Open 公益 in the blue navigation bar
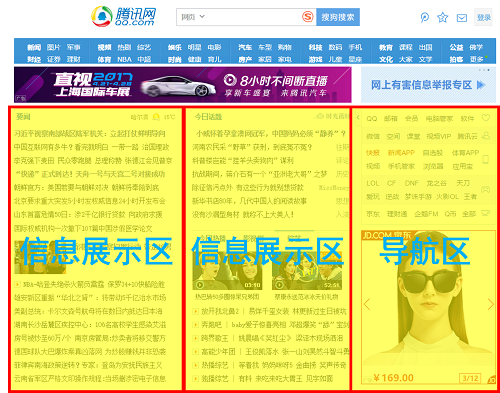Screen dimensions: 500x393 click(456, 47)
